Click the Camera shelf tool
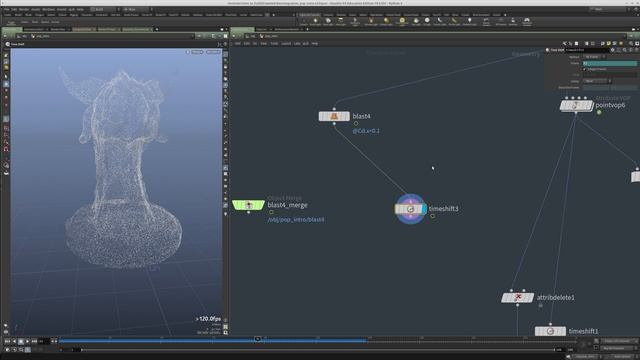Image resolution: width=640 pixels, height=360 pixels. point(303,21)
